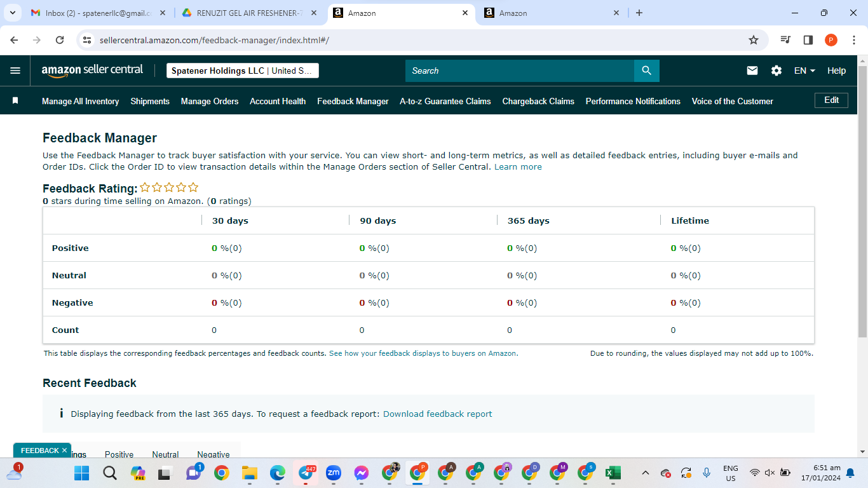Launch File Explorer from the taskbar

pos(249,473)
